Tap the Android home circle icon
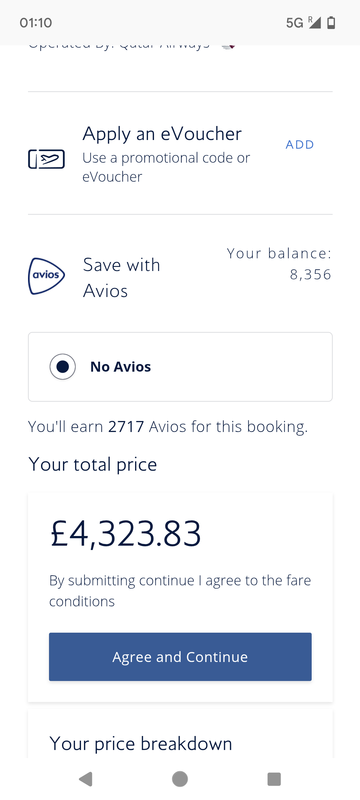 point(180,779)
